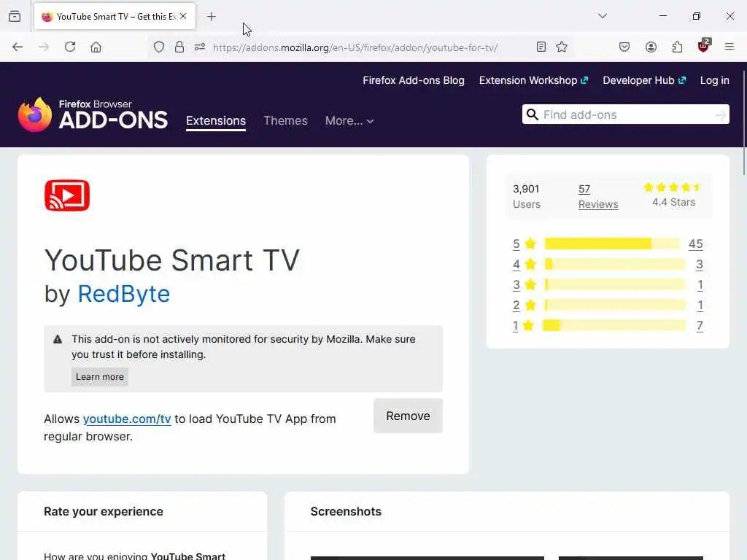Screen dimensions: 747x560
Task: Click the Firefox Add-ons logo
Action: click(x=93, y=114)
